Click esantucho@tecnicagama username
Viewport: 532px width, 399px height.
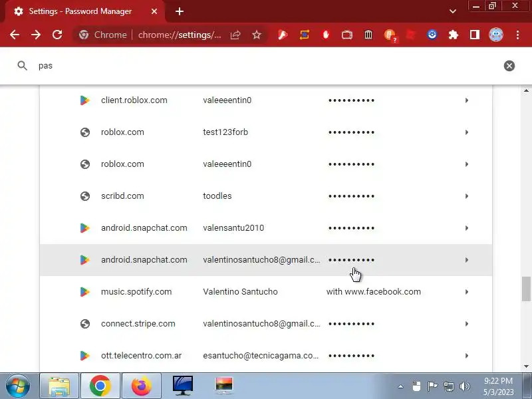(x=261, y=356)
